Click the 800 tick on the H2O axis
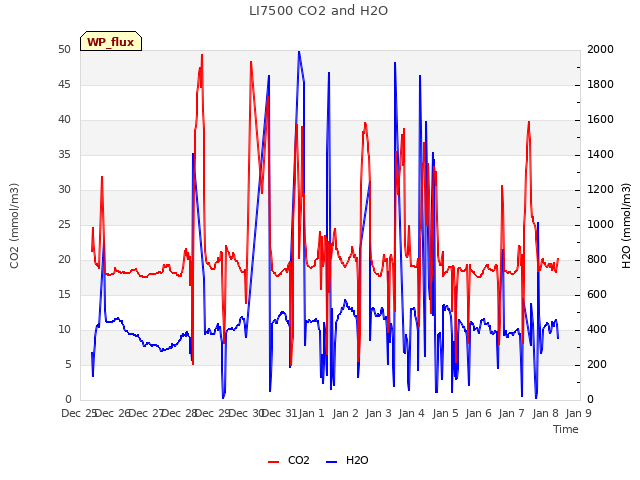Viewport: 640px width, 480px height. coord(597,260)
